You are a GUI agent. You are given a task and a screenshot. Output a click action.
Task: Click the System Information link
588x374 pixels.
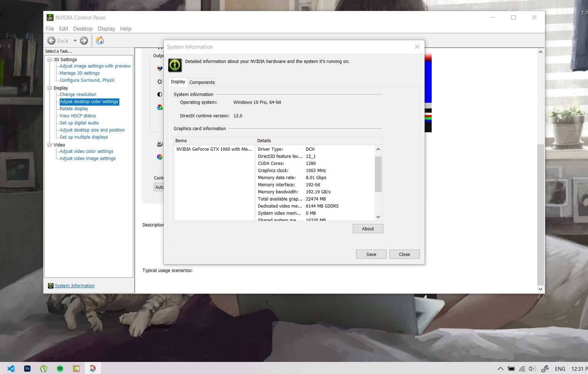[75, 286]
